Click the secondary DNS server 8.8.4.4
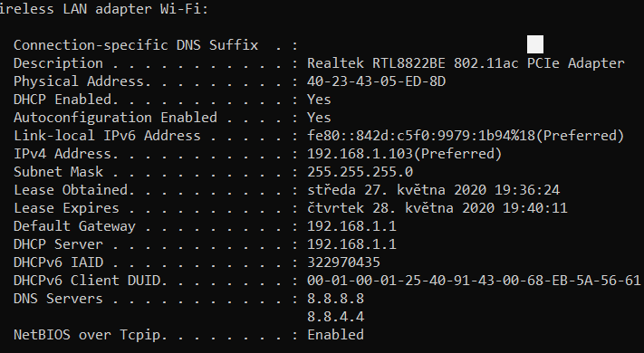This screenshot has width=644, height=353. pyautogui.click(x=335, y=317)
